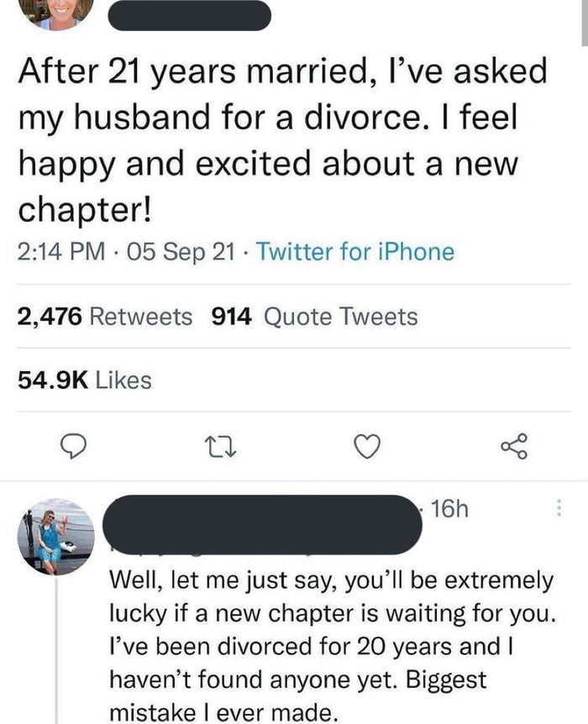Click the Twitter for iPhone link
The width and height of the screenshot is (588, 724).
(x=354, y=251)
